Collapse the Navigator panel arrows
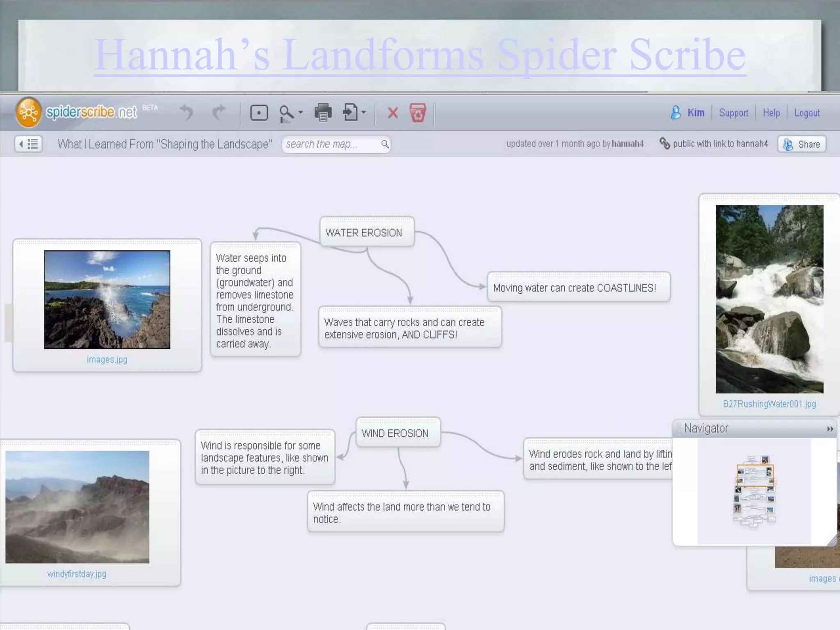This screenshot has width=840, height=630. [830, 429]
